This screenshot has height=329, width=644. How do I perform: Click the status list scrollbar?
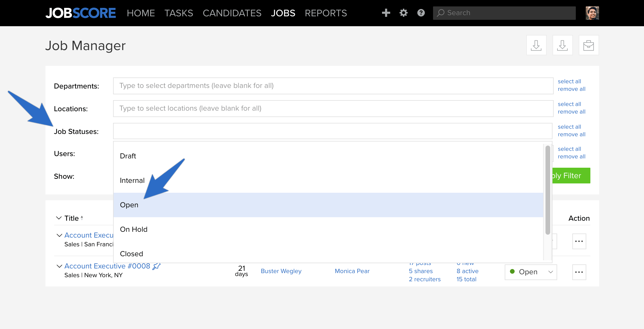click(x=548, y=190)
